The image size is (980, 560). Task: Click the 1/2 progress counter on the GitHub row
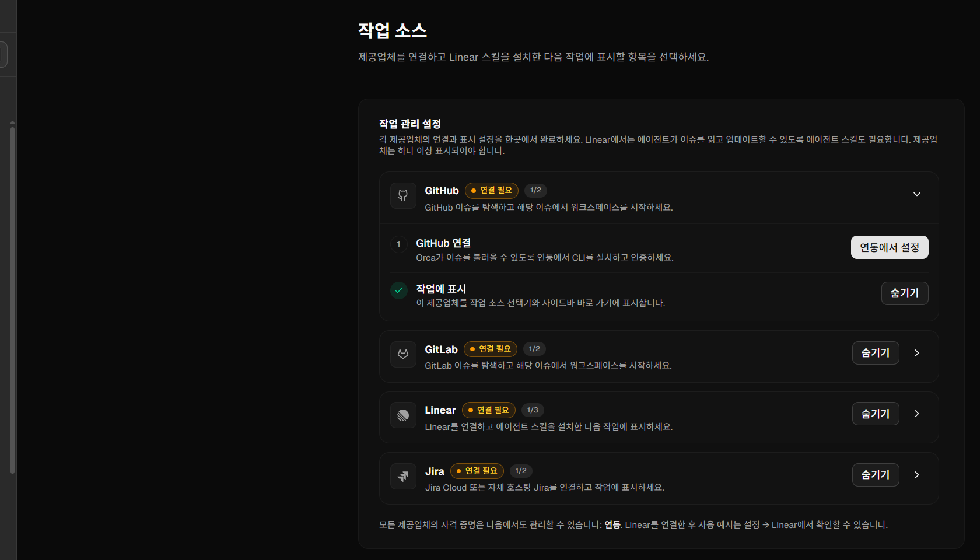click(535, 191)
